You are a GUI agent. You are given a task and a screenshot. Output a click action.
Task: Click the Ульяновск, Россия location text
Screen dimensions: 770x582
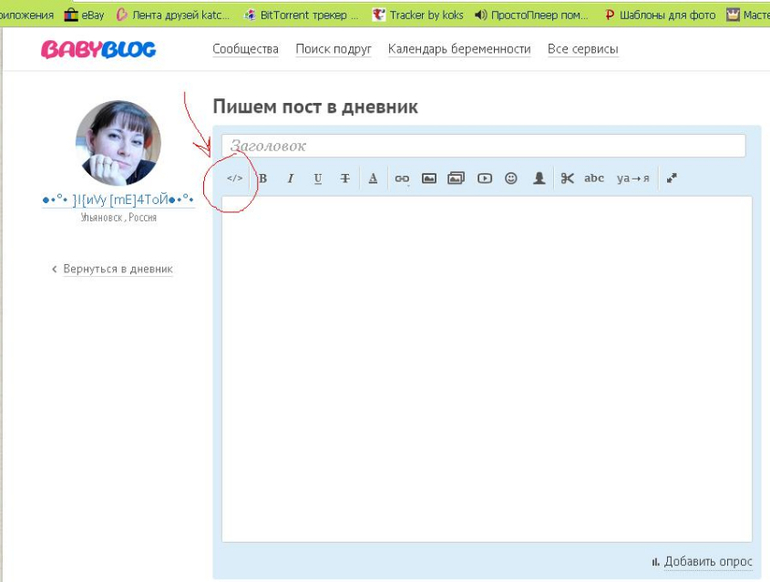point(118,218)
